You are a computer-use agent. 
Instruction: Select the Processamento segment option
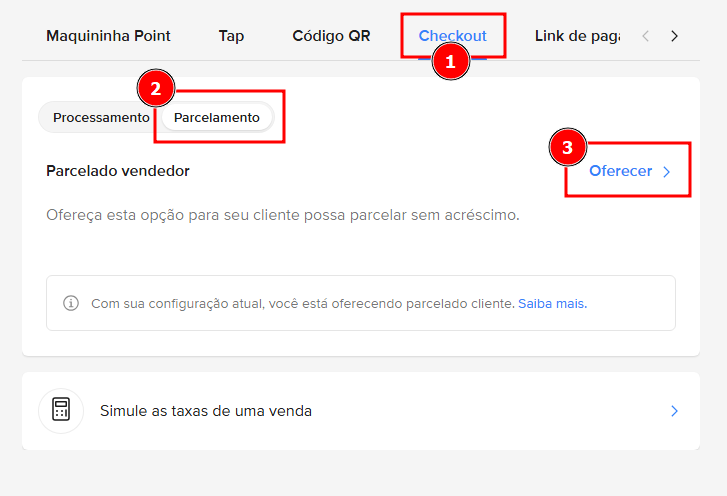(x=101, y=117)
